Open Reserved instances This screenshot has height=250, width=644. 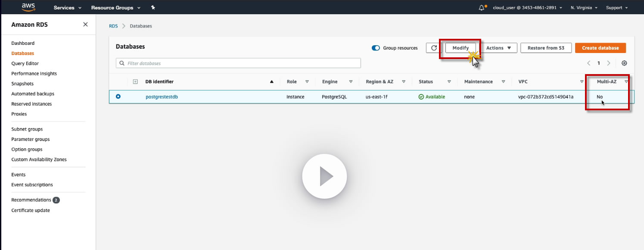coord(31,104)
